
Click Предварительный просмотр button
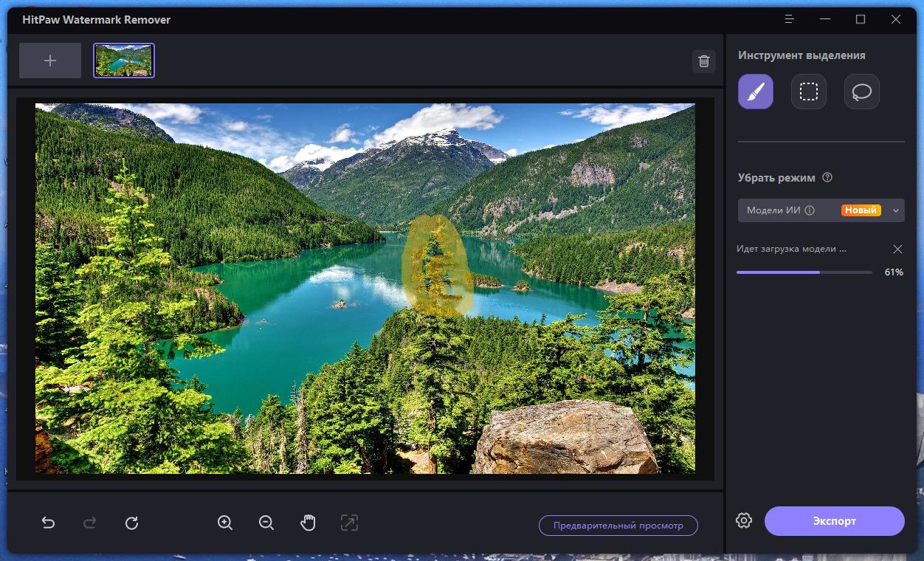pos(618,526)
